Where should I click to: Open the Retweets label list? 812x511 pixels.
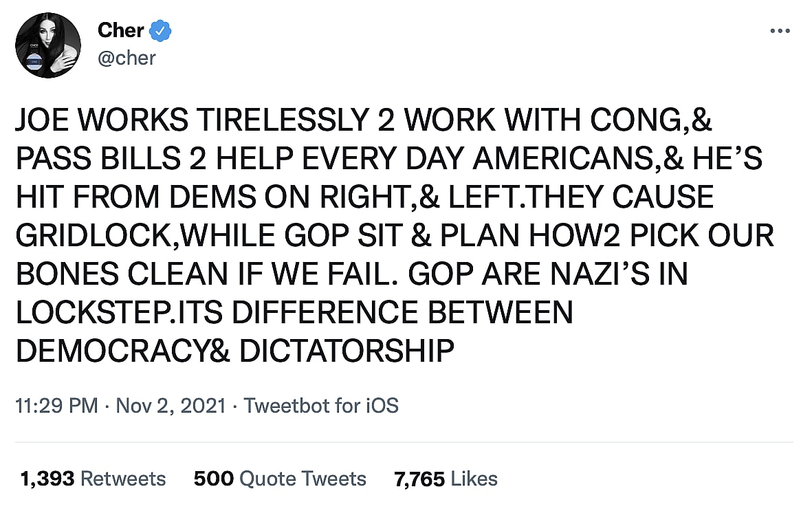pyautogui.click(x=123, y=479)
